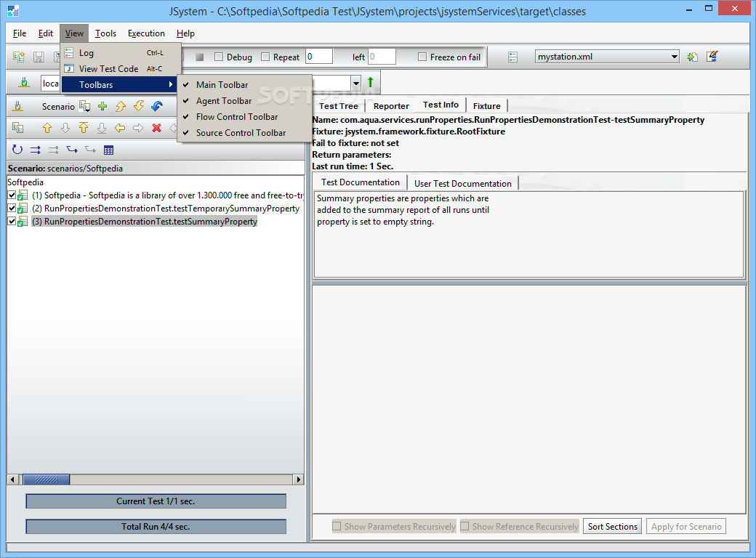Screen dimensions: 756x558
Task: Tick the Freeze on fail checkbox
Action: pyautogui.click(x=422, y=57)
